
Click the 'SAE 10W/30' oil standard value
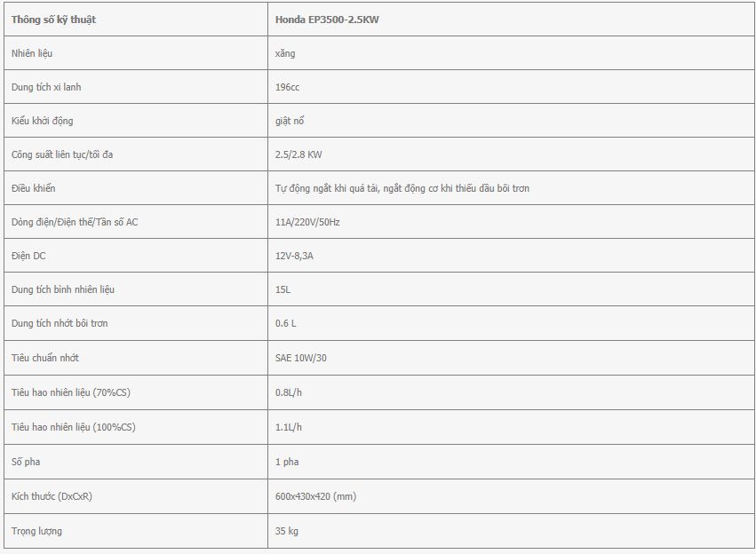click(x=301, y=358)
